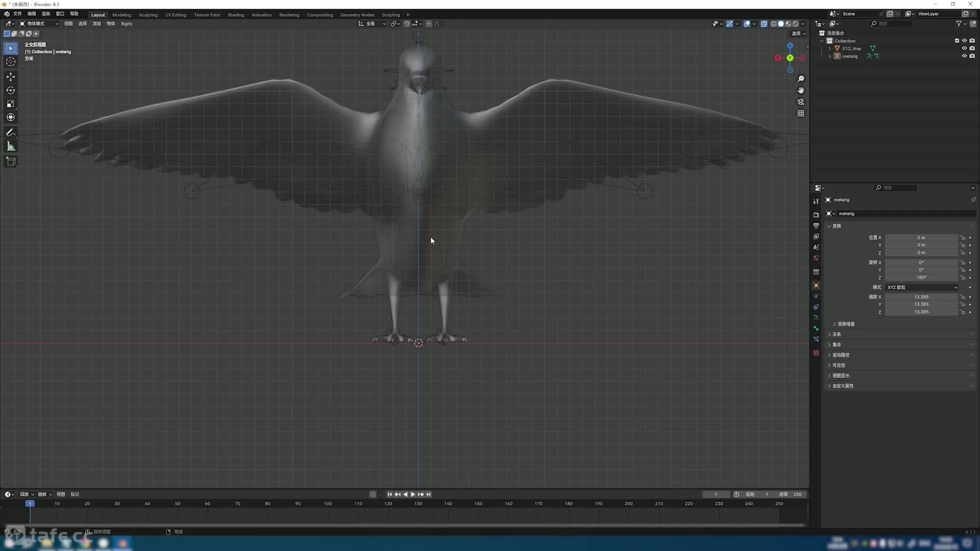This screenshot has width=980, height=551.
Task: Click the scale X value field
Action: point(921,297)
